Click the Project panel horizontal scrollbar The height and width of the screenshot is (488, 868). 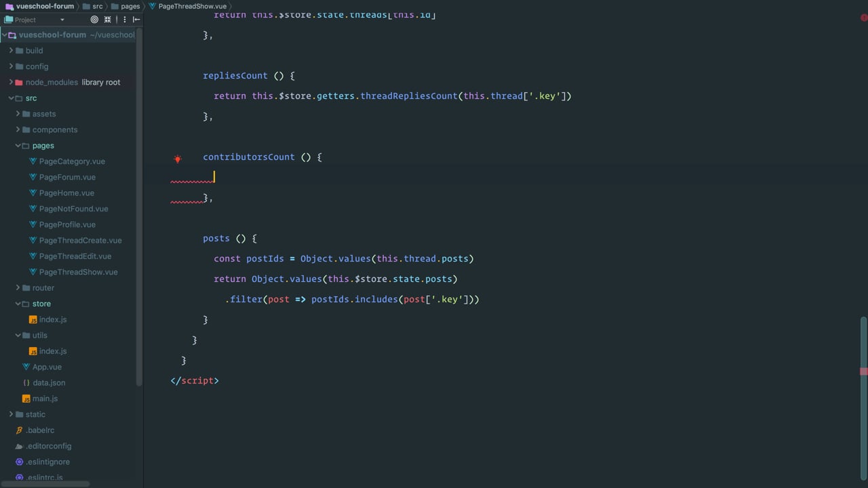pyautogui.click(x=45, y=484)
